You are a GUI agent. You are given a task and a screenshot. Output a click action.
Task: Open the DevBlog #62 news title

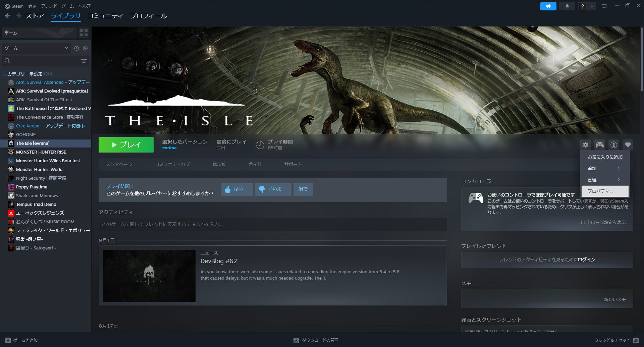[219, 261]
